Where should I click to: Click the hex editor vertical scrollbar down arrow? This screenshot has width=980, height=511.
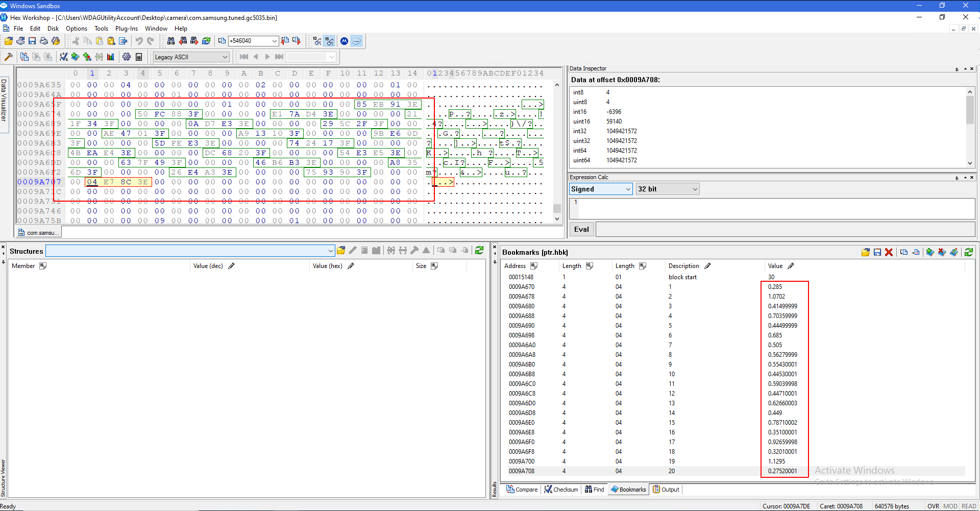tap(557, 219)
